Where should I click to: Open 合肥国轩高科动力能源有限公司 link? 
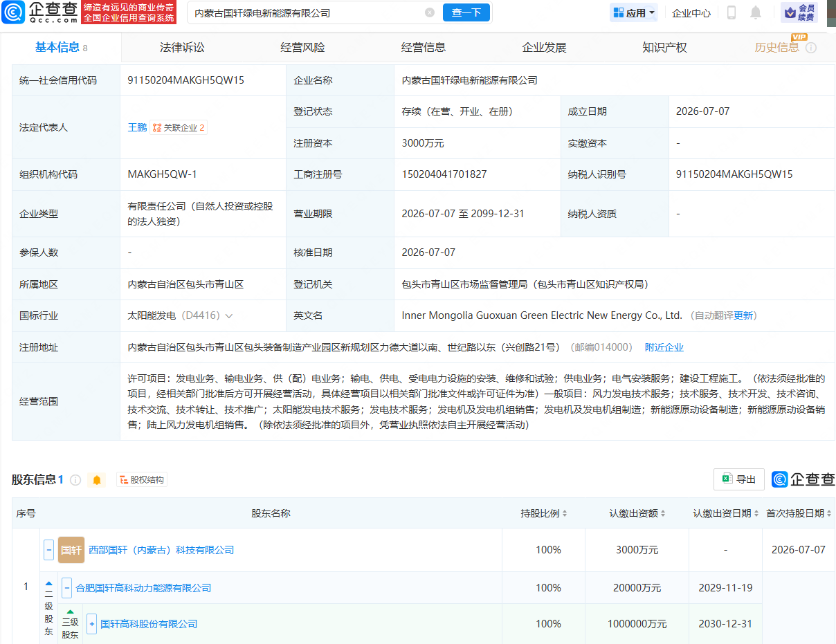coord(143,588)
